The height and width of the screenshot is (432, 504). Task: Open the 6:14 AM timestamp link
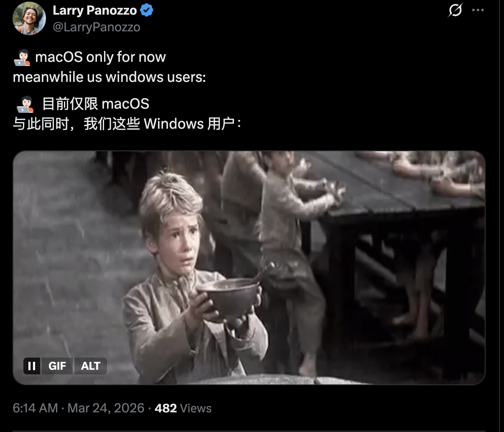click(36, 408)
